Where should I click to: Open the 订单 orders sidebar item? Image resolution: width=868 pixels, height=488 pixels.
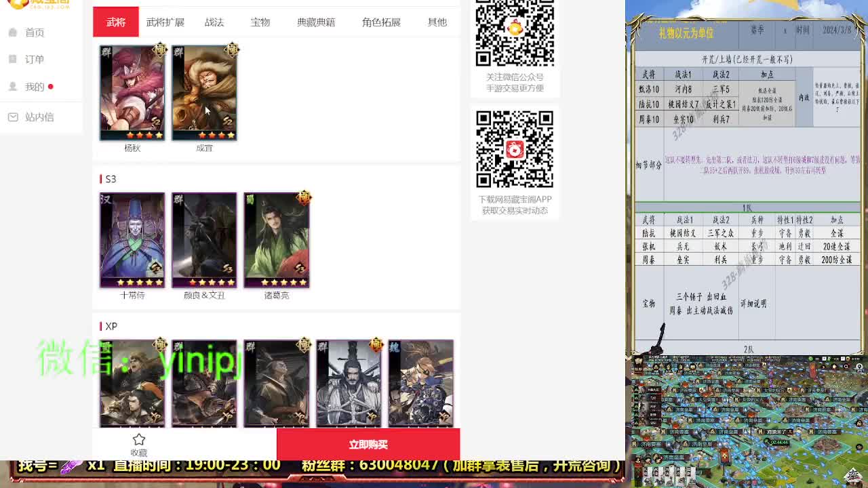[34, 60]
